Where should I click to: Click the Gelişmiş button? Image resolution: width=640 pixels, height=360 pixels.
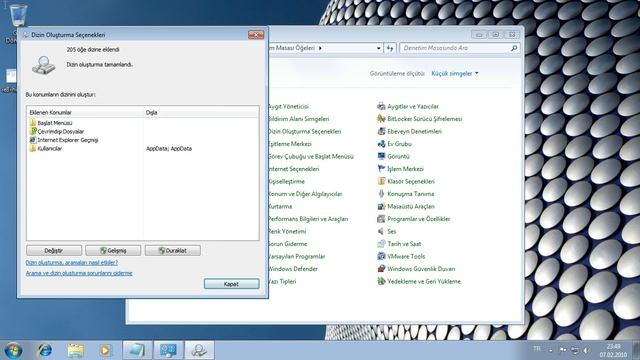[113, 251]
